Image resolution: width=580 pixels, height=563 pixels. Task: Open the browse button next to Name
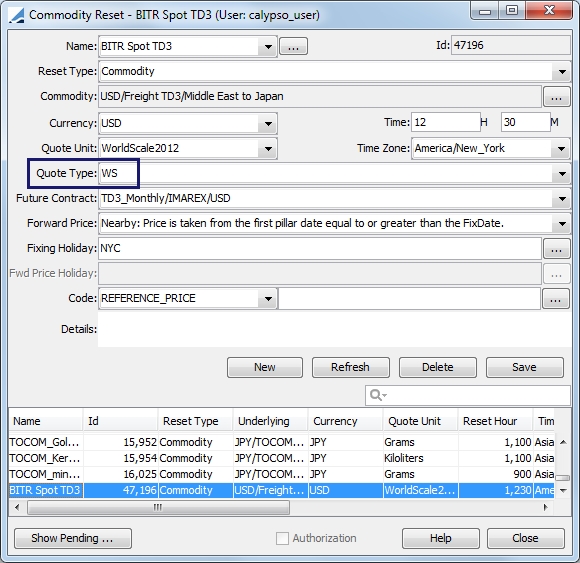(x=293, y=47)
